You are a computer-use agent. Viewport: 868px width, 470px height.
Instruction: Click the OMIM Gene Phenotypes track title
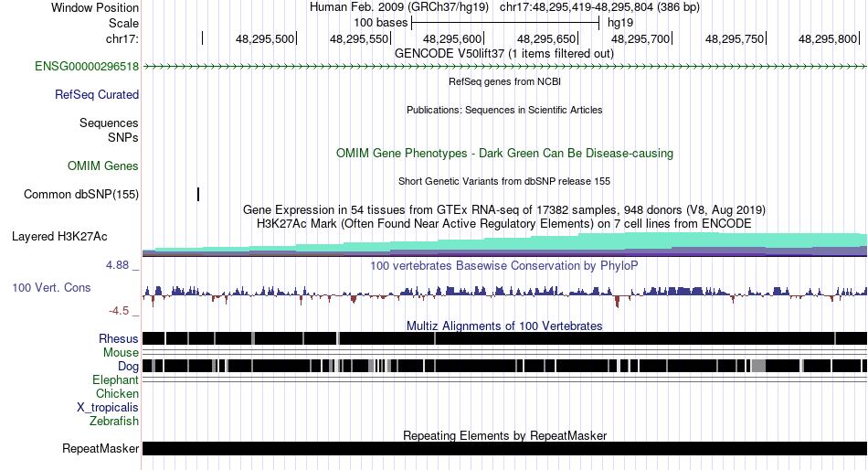click(x=505, y=153)
